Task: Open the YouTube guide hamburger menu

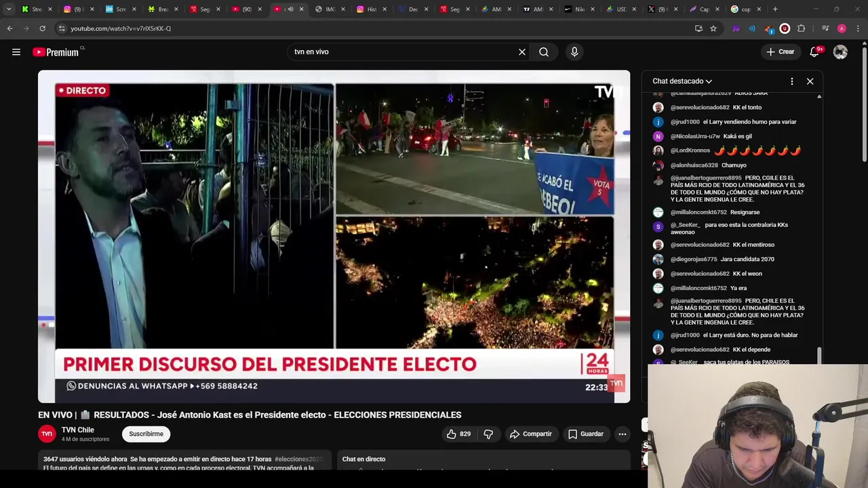Action: coord(16,52)
